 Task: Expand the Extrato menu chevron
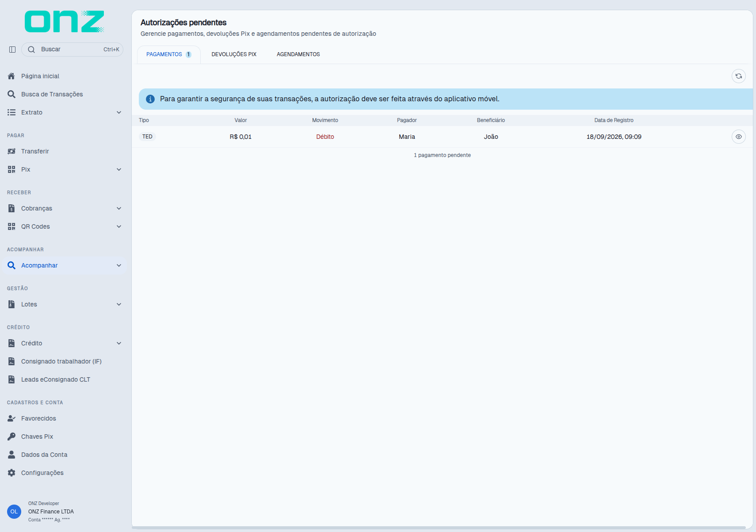click(x=119, y=112)
